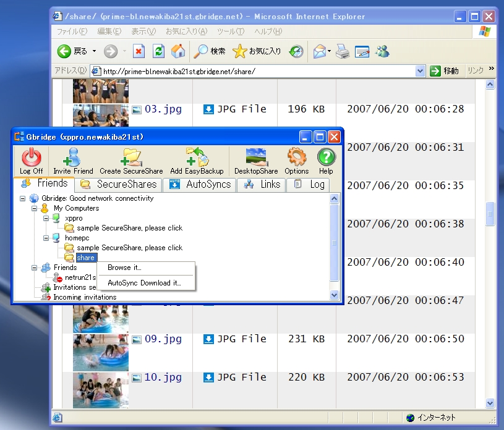504x430 pixels.
Task: Refresh the page in Internet Explorer
Action: tap(158, 51)
